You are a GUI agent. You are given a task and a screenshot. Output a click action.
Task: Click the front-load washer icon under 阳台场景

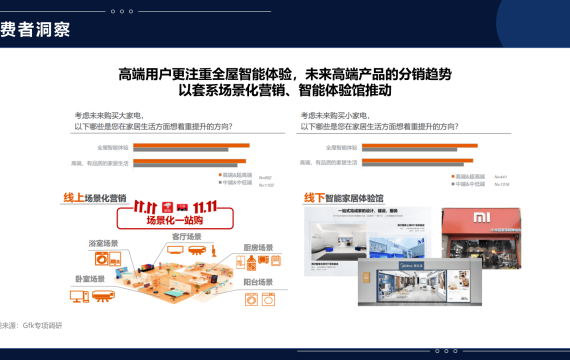coord(251,300)
